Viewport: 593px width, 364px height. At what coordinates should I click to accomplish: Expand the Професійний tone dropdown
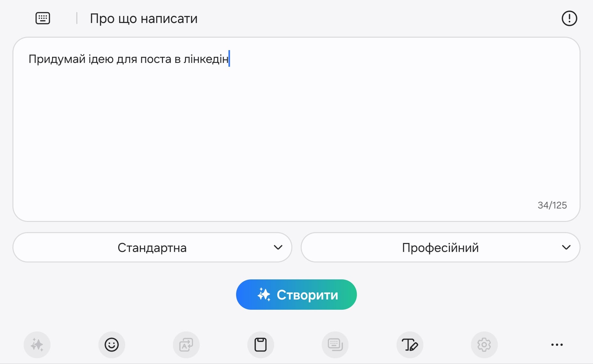440,247
